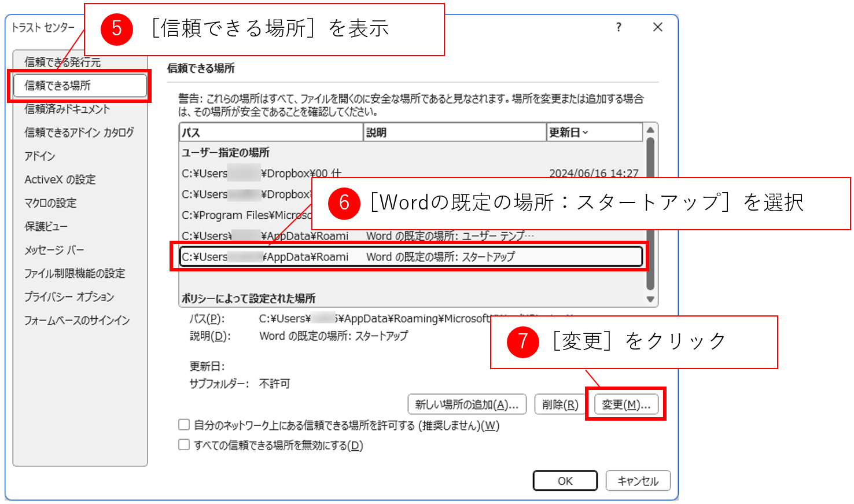Click the 変更 button
Screen dimensions: 854x504
[625, 404]
